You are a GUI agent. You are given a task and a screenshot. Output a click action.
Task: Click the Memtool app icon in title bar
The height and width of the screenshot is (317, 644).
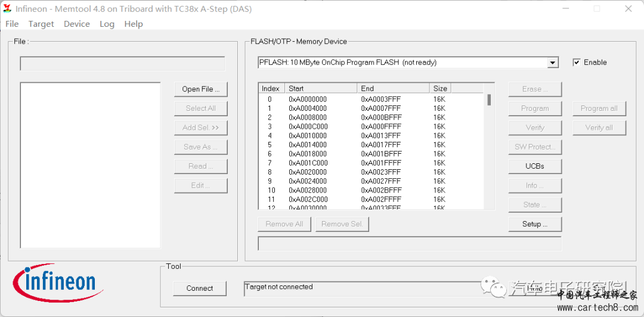(x=7, y=8)
